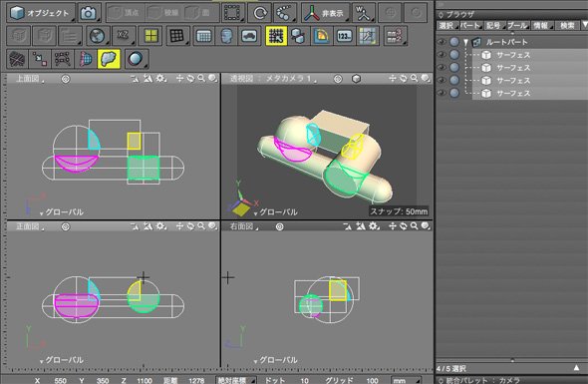Click the magnifier zoom icon in perspective view header
Viewport: 588px width, 384px height.
pos(414,78)
